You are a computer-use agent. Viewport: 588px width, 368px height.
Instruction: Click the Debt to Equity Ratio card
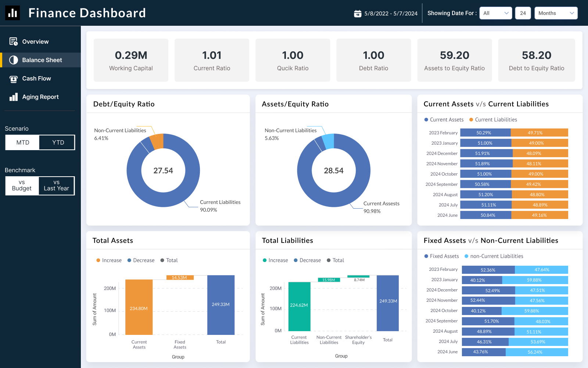coord(536,60)
